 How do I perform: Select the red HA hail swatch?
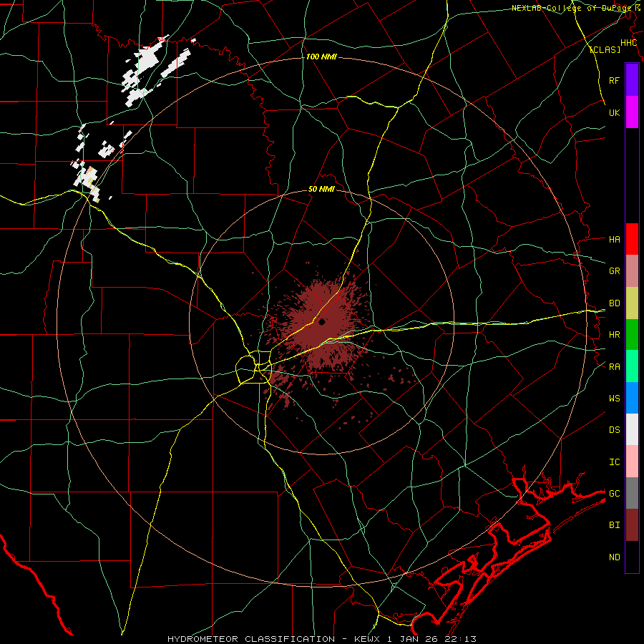[x=632, y=239]
